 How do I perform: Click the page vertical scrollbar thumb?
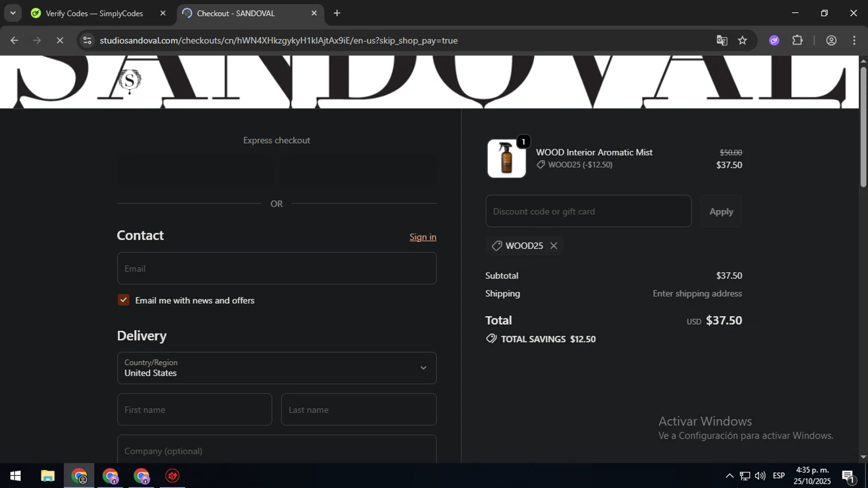pyautogui.click(x=863, y=127)
